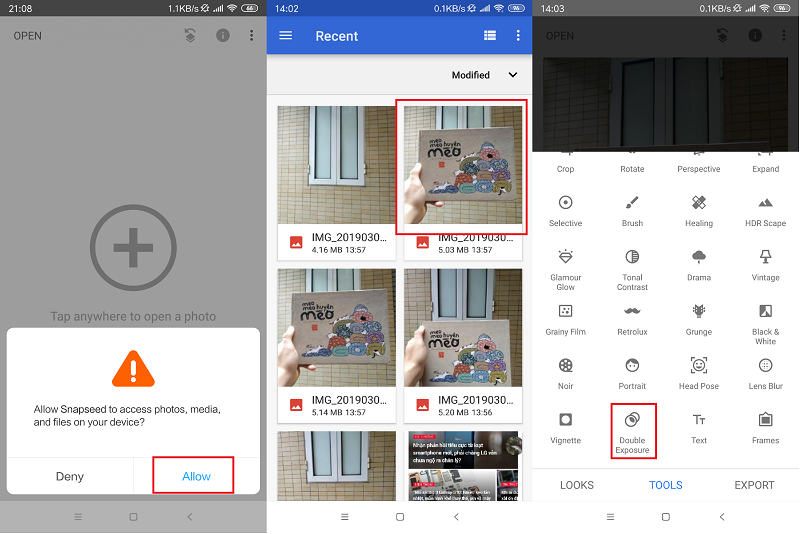This screenshot has width=800, height=534.
Task: Tap the large plus circle to open a photo
Action: [x=133, y=248]
